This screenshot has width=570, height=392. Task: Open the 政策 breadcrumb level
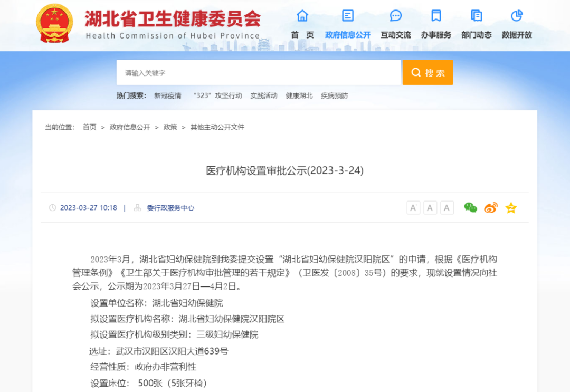[170, 127]
